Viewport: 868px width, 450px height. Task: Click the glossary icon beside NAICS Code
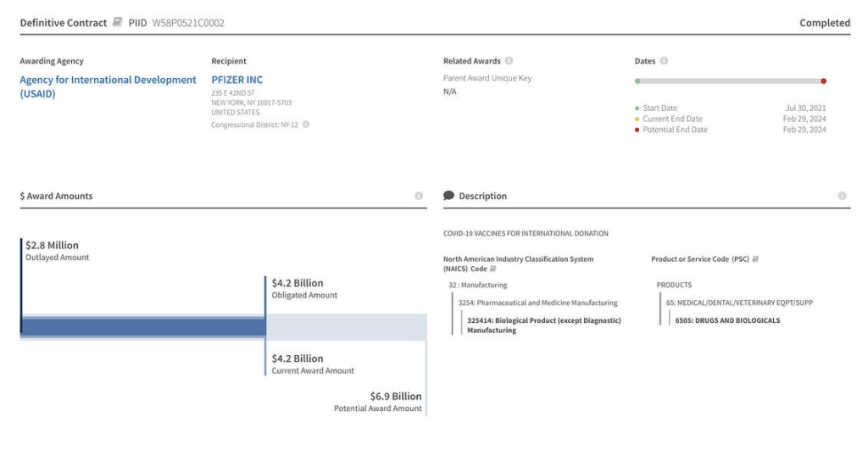(492, 269)
